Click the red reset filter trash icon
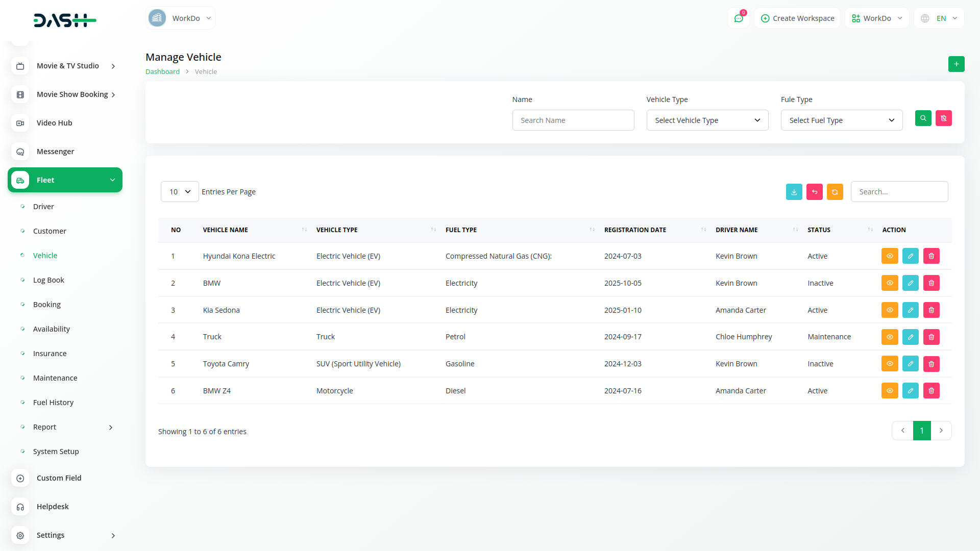This screenshot has width=980, height=551. click(x=943, y=118)
